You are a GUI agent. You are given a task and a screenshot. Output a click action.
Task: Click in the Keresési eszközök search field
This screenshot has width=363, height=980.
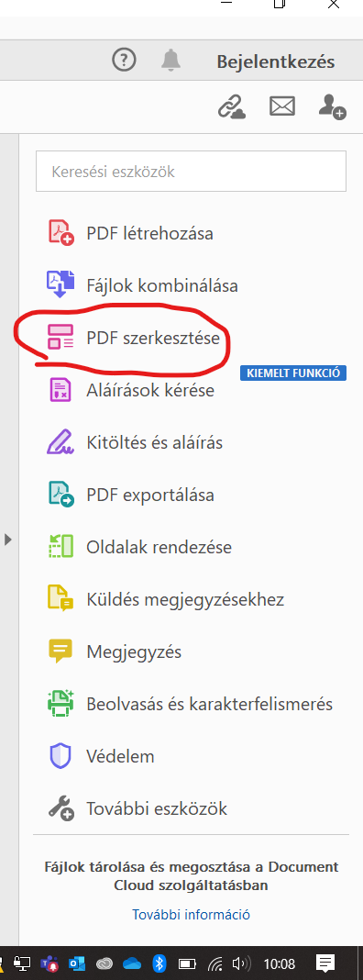(x=192, y=171)
